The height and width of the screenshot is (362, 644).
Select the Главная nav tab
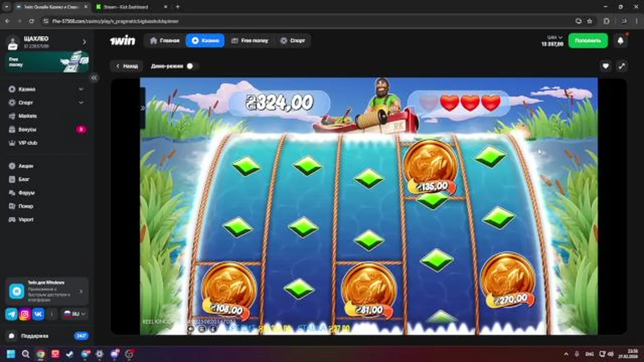pyautogui.click(x=164, y=41)
